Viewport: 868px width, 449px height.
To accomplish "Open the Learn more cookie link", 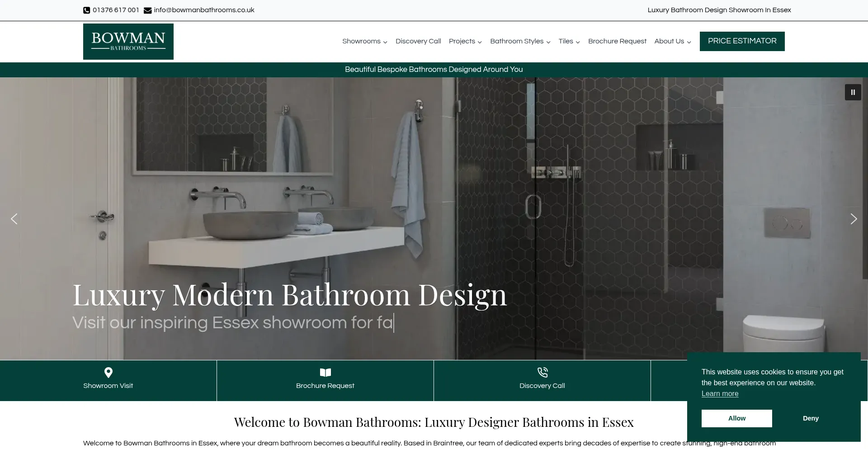I will point(720,394).
